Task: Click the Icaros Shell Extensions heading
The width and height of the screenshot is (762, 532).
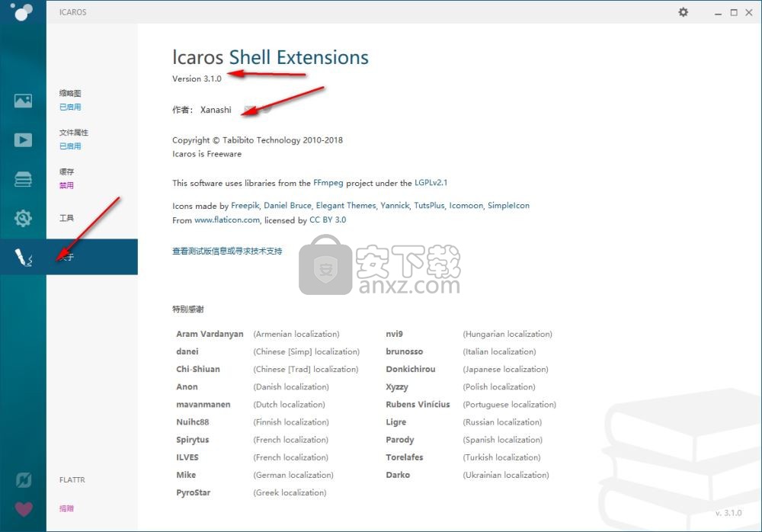Action: [x=271, y=57]
